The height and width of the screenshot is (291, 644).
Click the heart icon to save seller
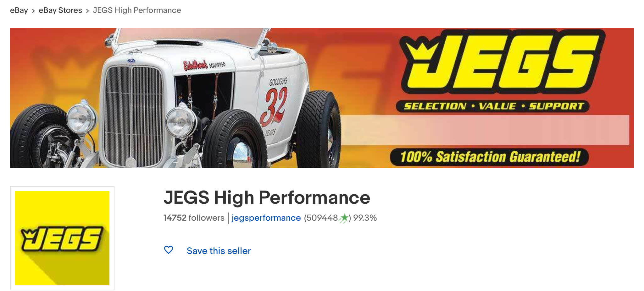[169, 250]
